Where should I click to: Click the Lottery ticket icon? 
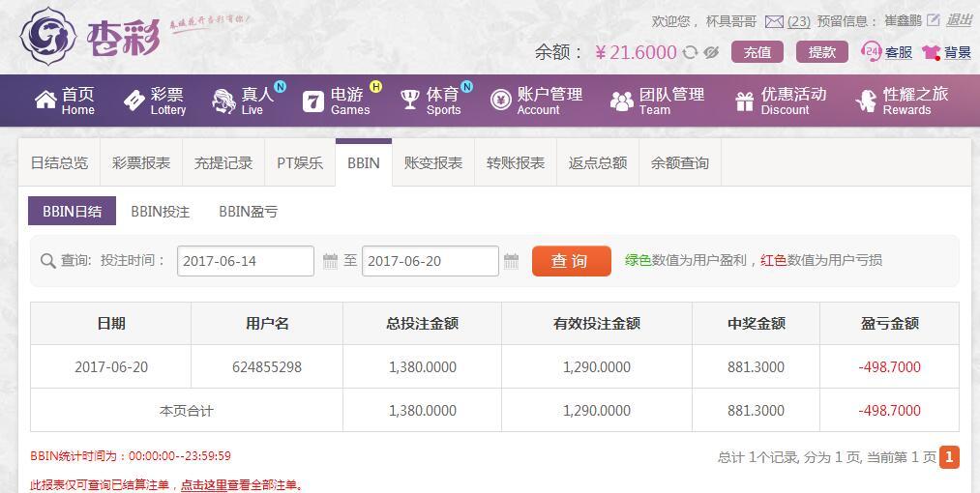coord(134,100)
